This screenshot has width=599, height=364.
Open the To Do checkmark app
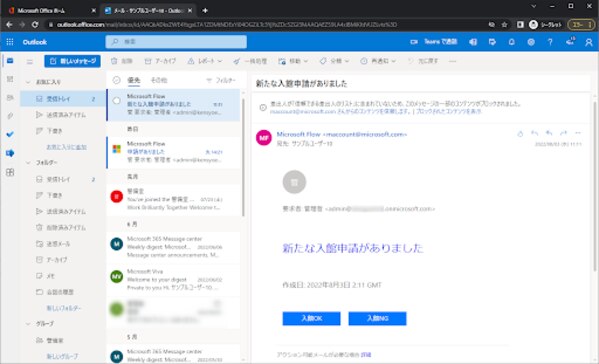pyautogui.click(x=10, y=134)
